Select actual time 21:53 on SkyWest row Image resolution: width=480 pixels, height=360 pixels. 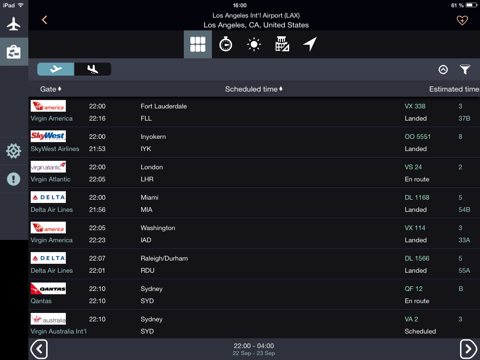tap(97, 149)
